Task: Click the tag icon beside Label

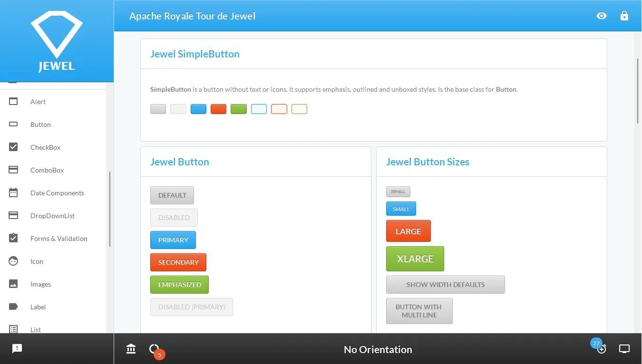Action: click(13, 307)
